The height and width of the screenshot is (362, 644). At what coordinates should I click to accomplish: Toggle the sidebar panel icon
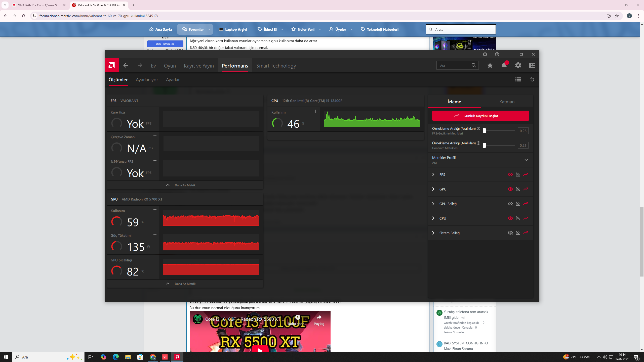coord(532,66)
